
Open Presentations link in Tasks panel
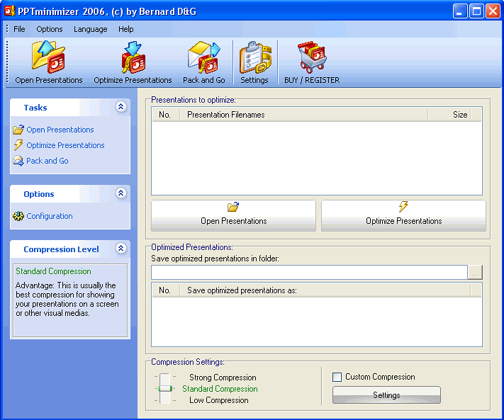pyautogui.click(x=60, y=130)
